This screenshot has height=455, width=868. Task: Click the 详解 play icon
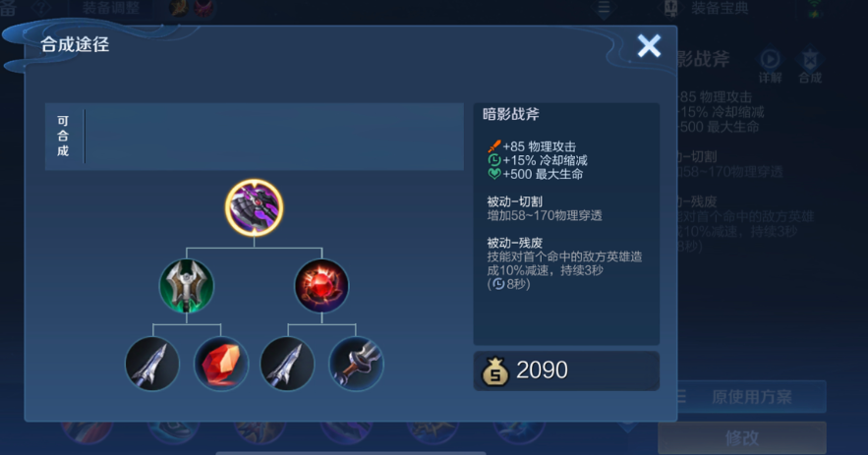click(770, 60)
